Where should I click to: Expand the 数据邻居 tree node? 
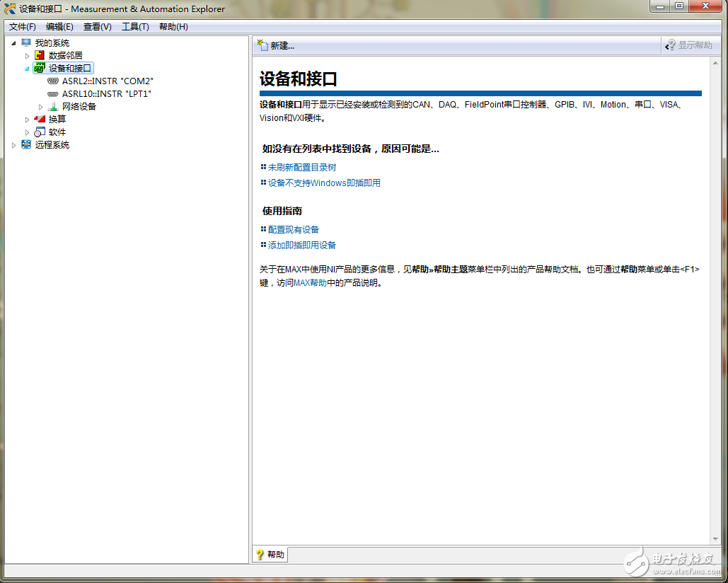click(27, 56)
